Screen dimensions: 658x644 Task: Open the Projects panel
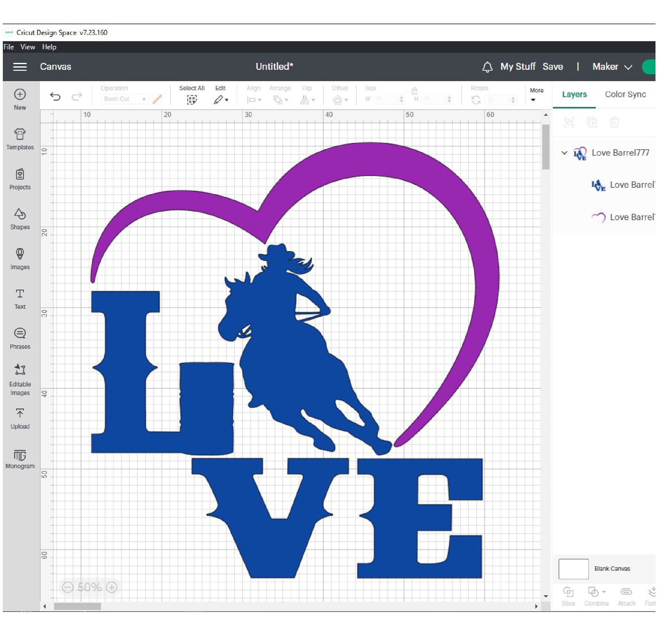click(x=20, y=179)
